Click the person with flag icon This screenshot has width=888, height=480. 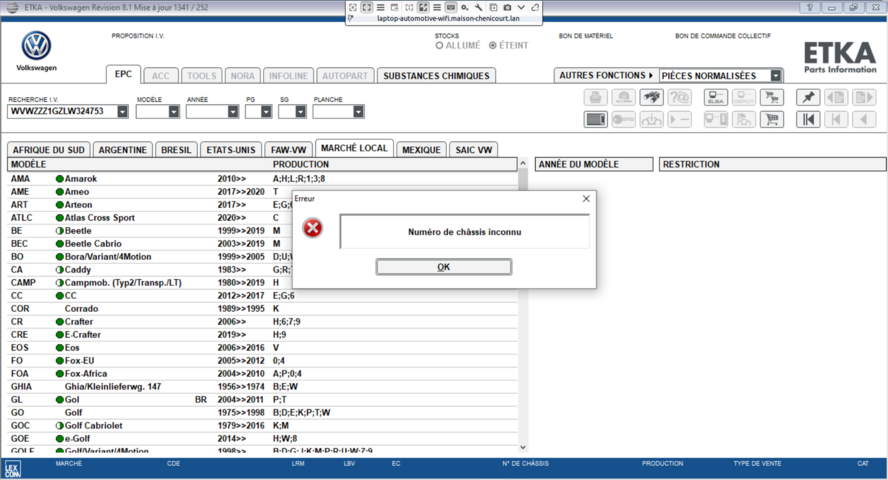coord(744,119)
